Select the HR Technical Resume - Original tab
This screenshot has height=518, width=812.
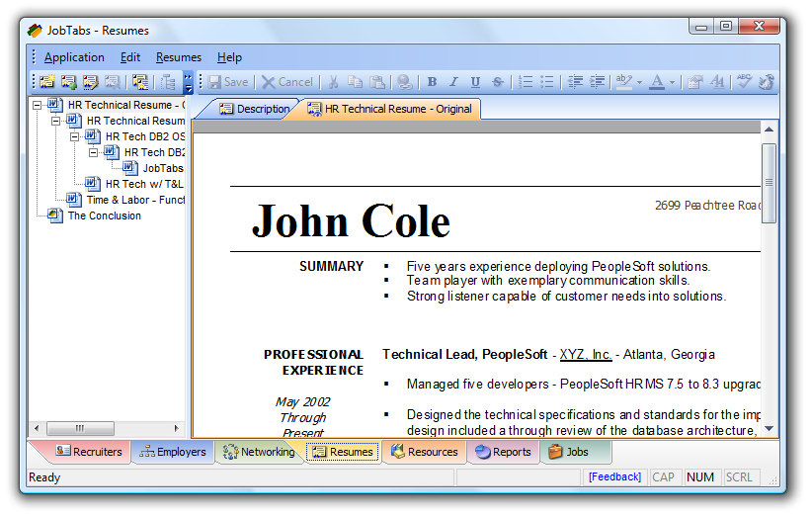click(x=389, y=109)
